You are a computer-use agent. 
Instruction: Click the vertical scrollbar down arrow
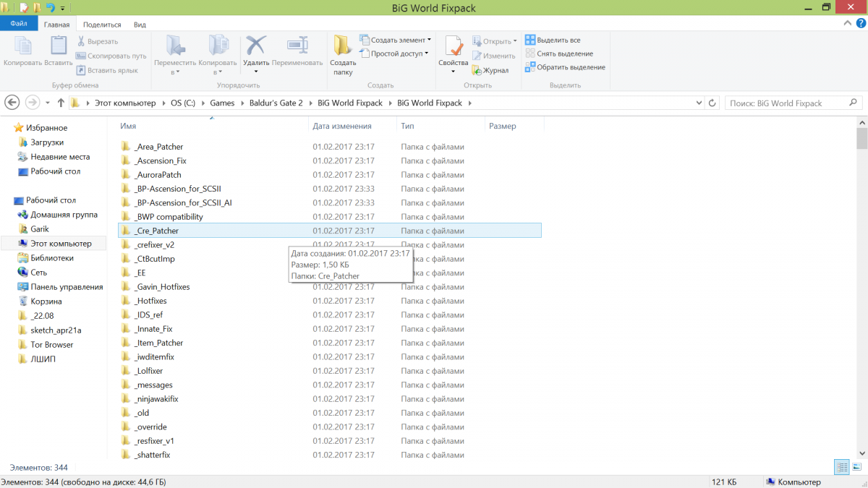(x=862, y=454)
